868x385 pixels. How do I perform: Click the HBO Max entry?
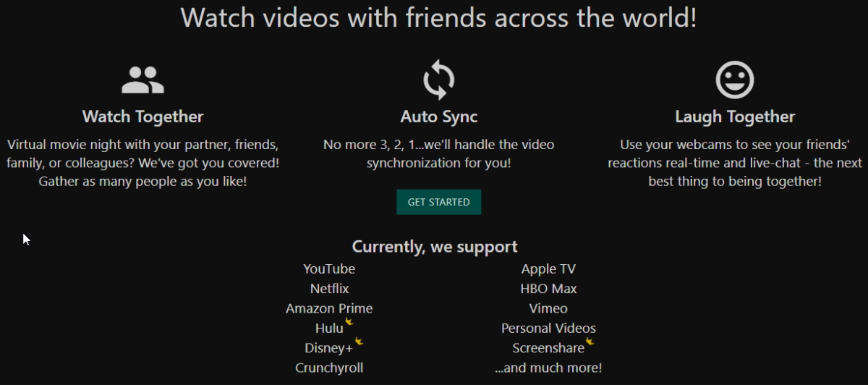pyautogui.click(x=548, y=289)
